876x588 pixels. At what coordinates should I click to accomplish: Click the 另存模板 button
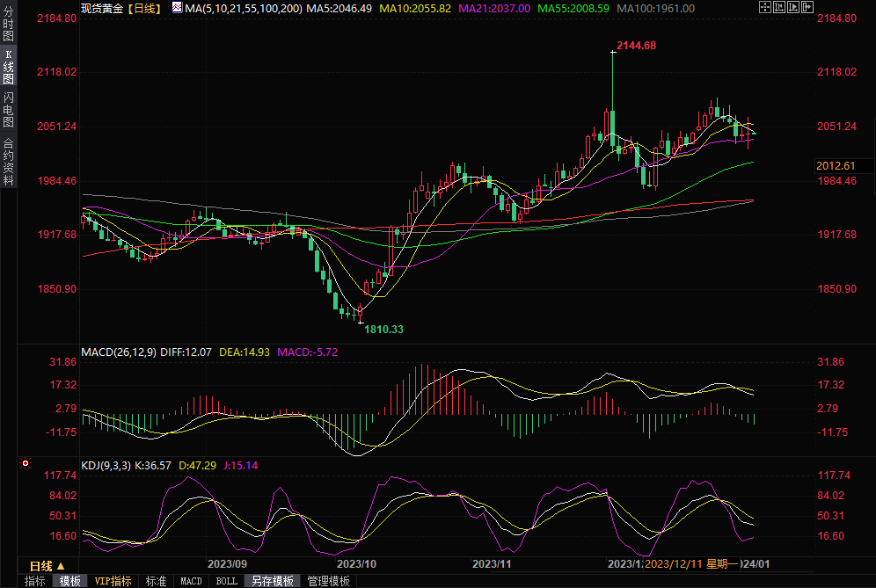click(x=272, y=581)
